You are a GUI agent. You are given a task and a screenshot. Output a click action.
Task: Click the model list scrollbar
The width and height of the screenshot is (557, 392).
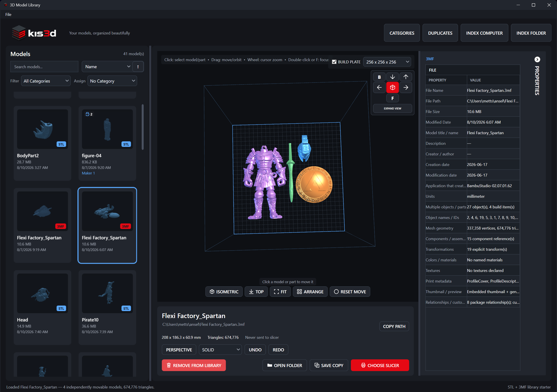[x=143, y=127]
